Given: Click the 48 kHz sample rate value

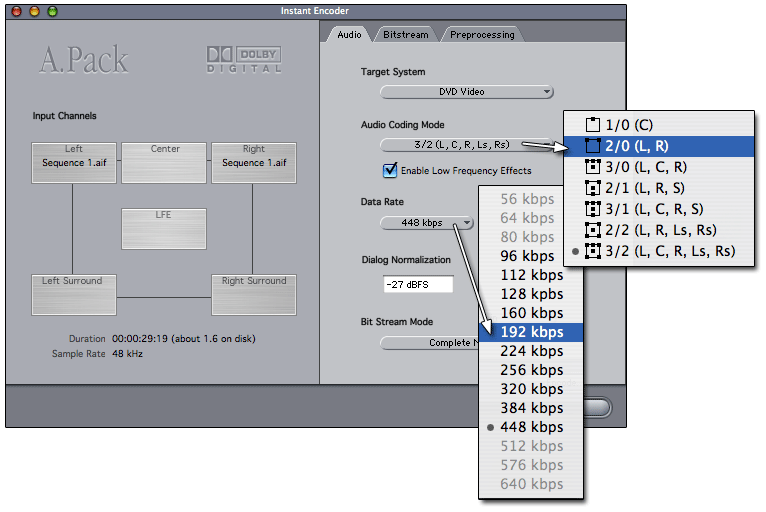Looking at the screenshot, I should pos(127,354).
